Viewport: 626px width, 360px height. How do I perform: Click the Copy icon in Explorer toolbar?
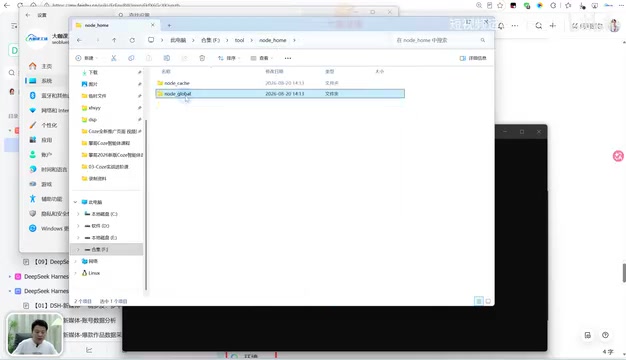pyautogui.click(x=131, y=58)
